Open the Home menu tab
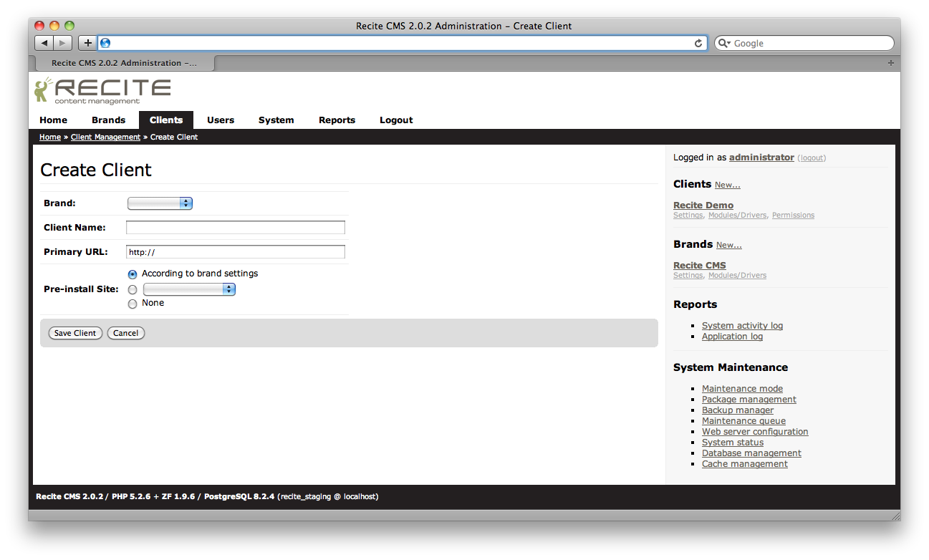 click(x=54, y=120)
